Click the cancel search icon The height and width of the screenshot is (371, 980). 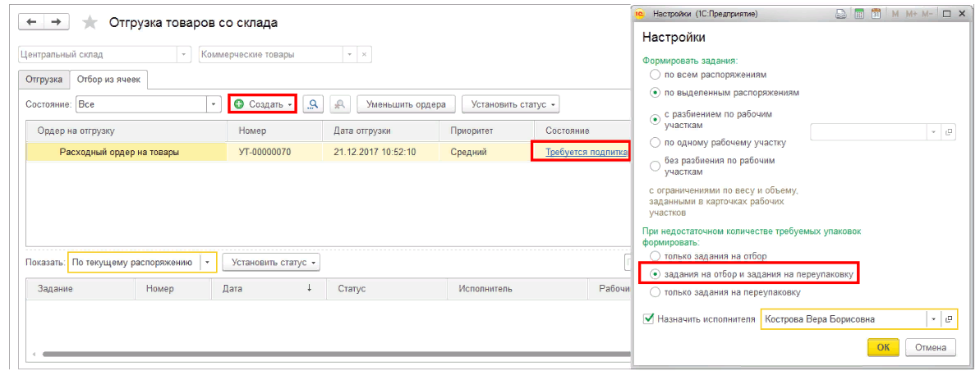click(341, 104)
